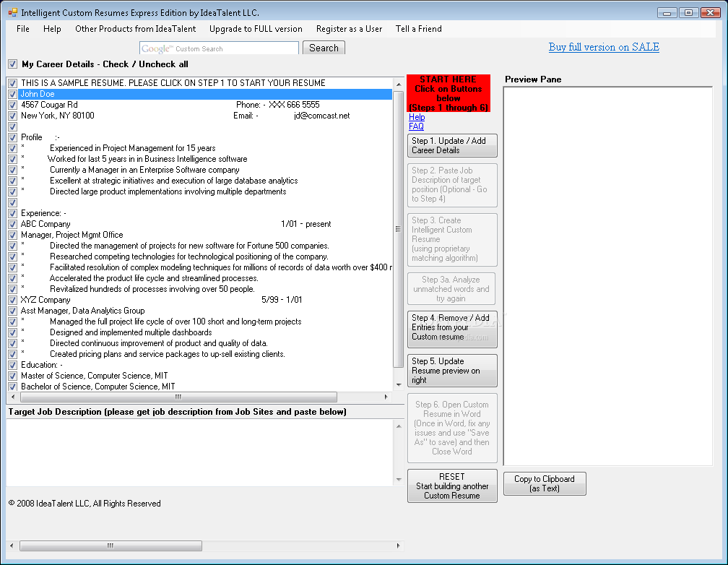This screenshot has width=728, height=565.
Task: Click inside the Preview Pane area
Action: (x=608, y=276)
